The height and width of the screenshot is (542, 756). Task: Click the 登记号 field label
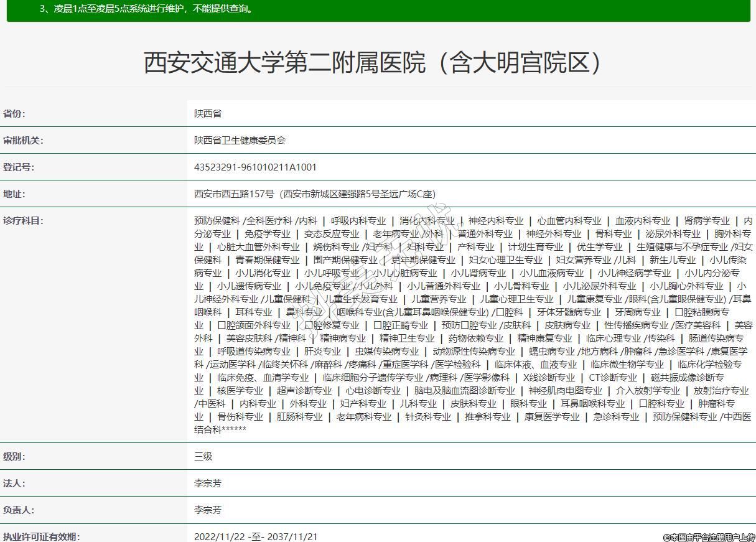tap(19, 167)
